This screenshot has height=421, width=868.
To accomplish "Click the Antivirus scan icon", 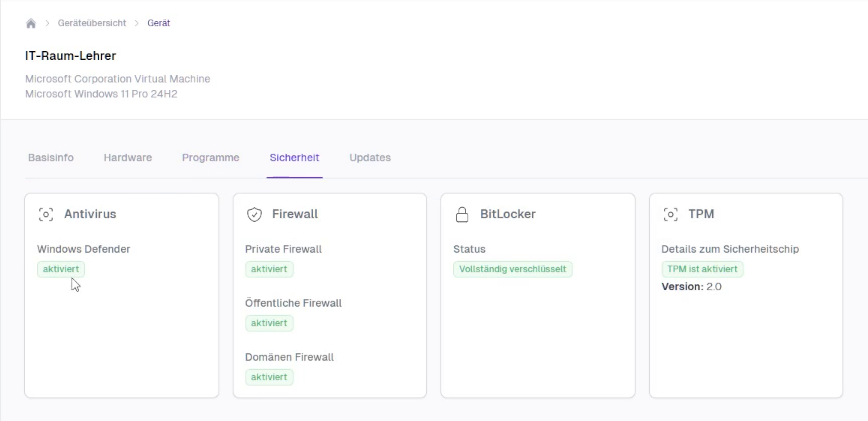I will click(x=45, y=214).
